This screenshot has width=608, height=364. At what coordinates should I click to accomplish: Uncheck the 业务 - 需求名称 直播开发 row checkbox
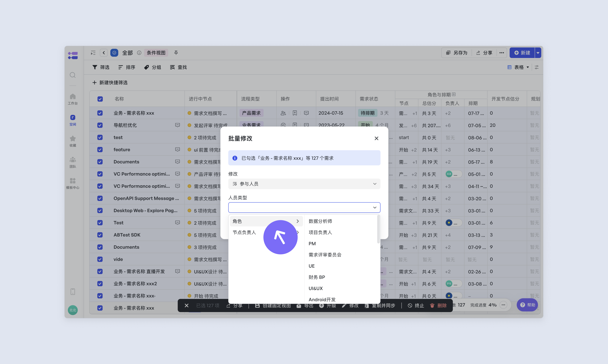pos(100,271)
